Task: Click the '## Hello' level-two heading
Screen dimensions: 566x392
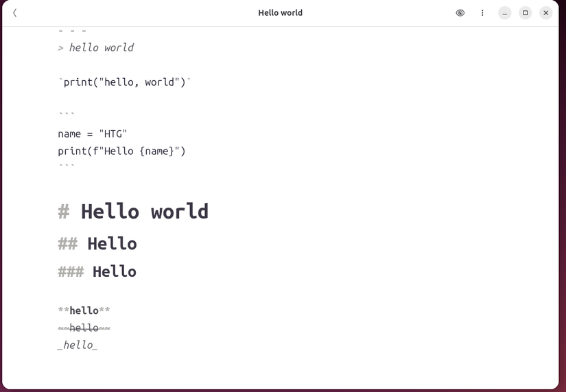Action: [97, 244]
